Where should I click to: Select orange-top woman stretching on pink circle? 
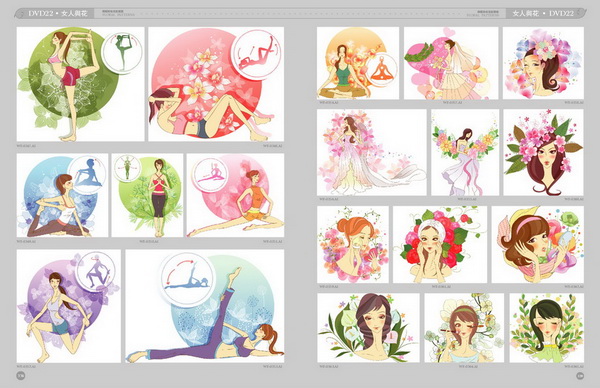click(x=235, y=195)
